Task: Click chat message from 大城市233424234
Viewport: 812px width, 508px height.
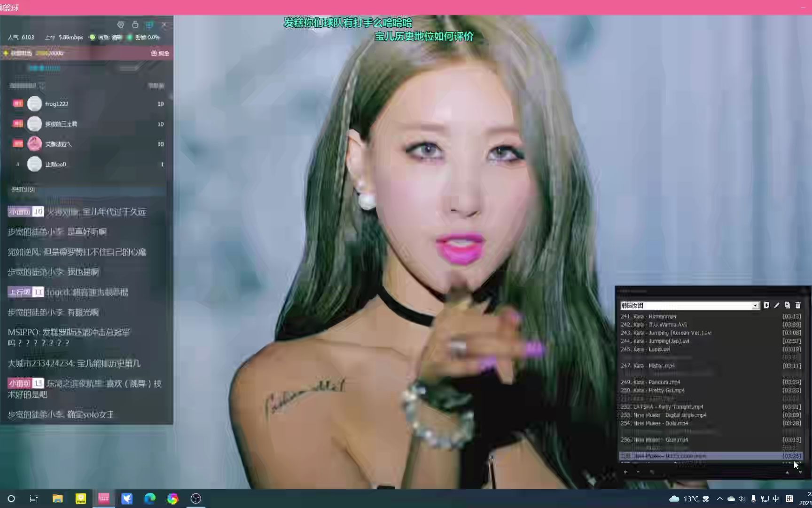Action: pos(74,364)
